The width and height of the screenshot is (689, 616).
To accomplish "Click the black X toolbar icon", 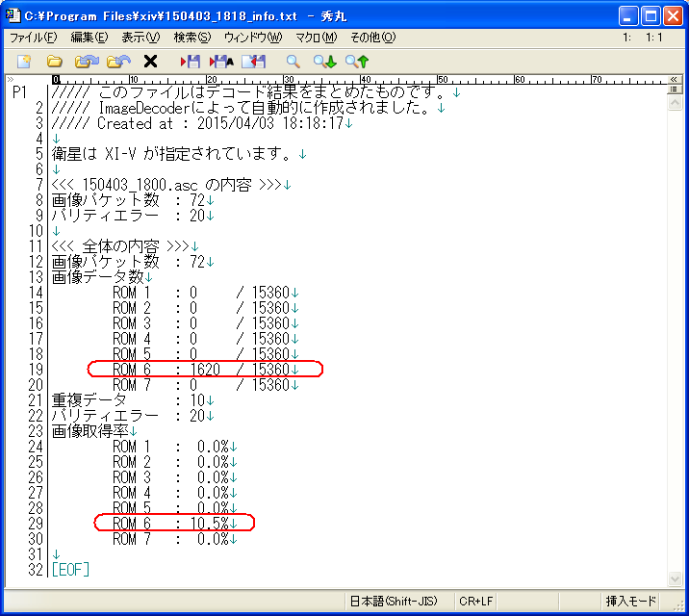I will [151, 62].
